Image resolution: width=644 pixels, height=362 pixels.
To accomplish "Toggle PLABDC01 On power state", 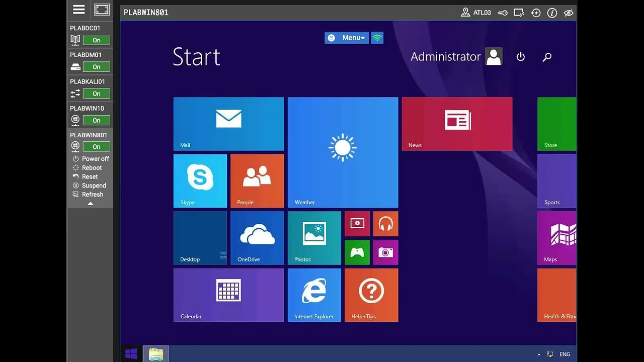I will tap(96, 40).
